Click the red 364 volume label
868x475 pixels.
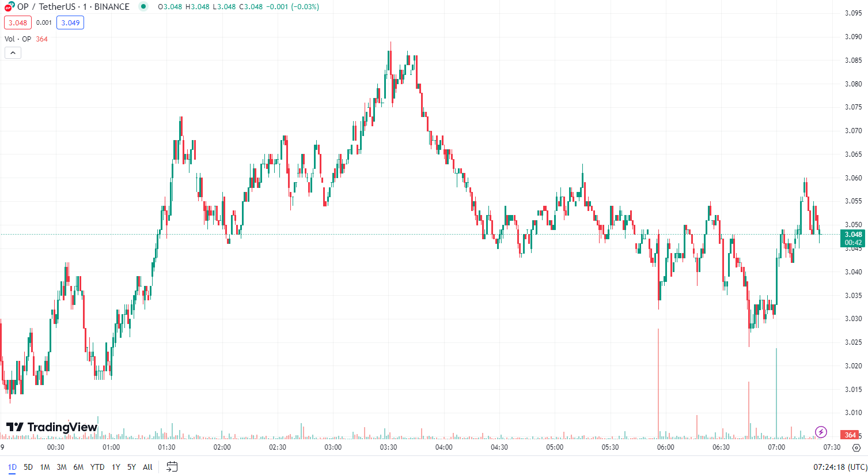(850, 435)
